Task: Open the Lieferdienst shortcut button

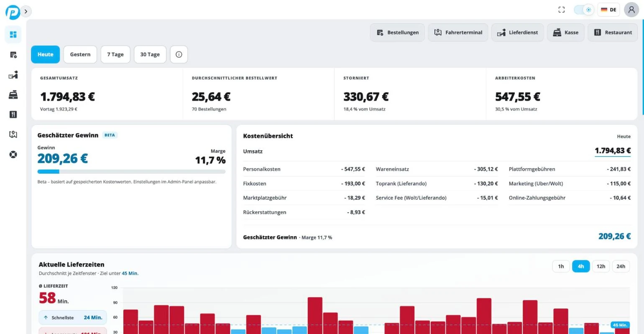Action: click(x=517, y=32)
